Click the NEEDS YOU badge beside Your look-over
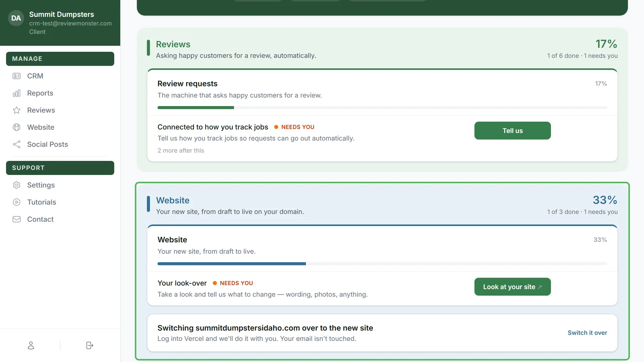Viewport: 644px width, 362px height. 233,283
